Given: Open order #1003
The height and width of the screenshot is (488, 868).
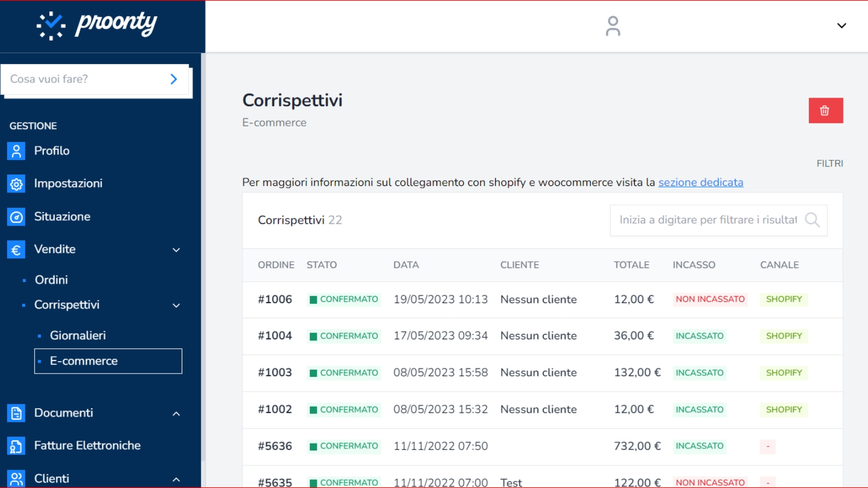Looking at the screenshot, I should click(275, 373).
